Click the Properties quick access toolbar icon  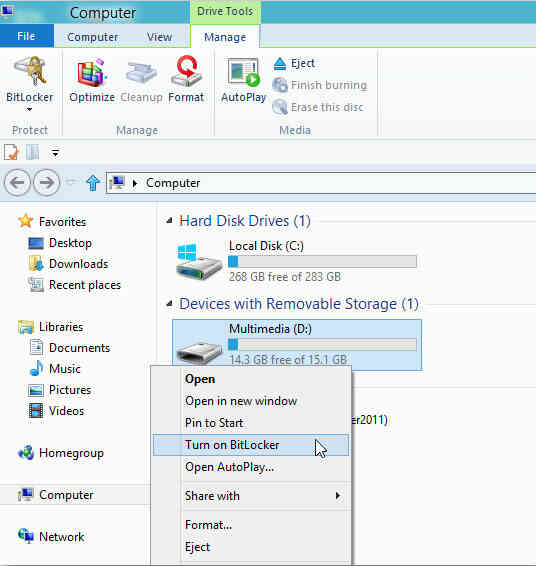11,152
